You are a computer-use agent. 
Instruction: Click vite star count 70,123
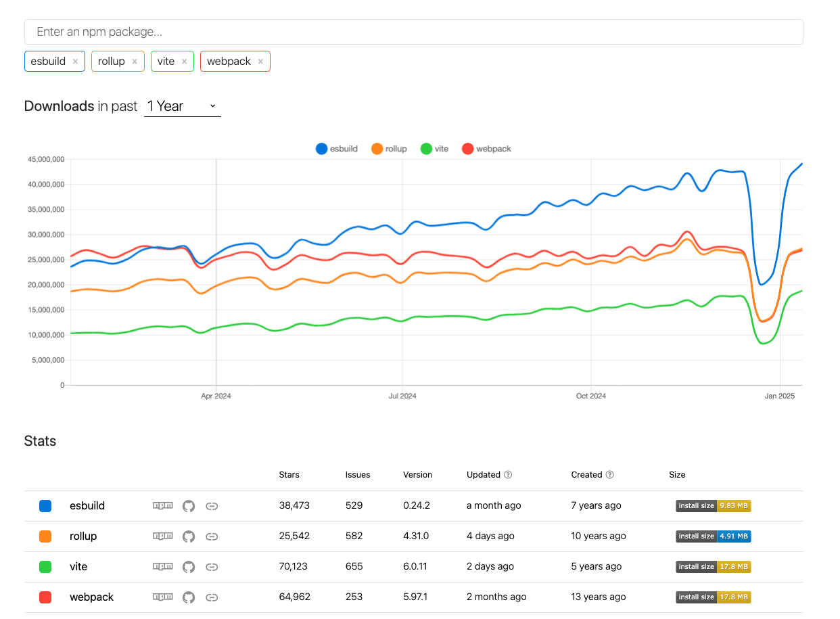tap(294, 566)
